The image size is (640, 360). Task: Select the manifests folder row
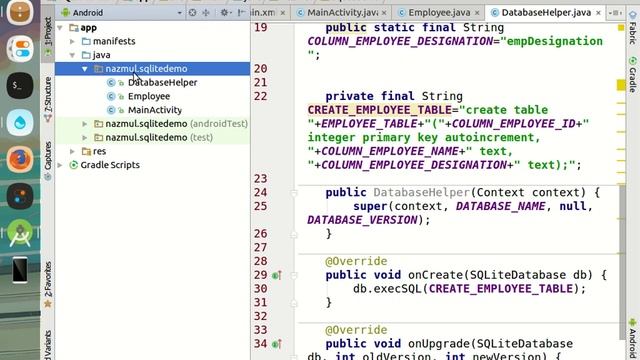pyautogui.click(x=153, y=41)
